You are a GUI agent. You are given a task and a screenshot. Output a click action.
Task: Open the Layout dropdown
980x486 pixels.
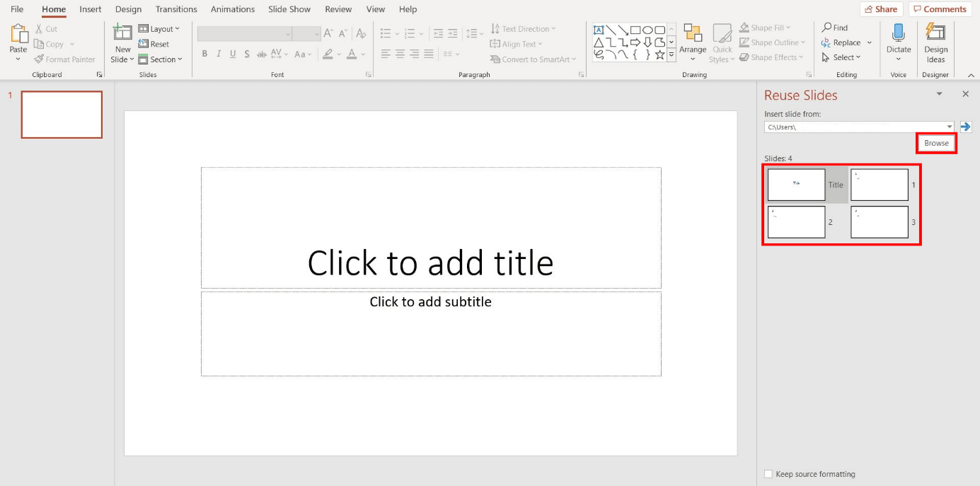pos(161,28)
